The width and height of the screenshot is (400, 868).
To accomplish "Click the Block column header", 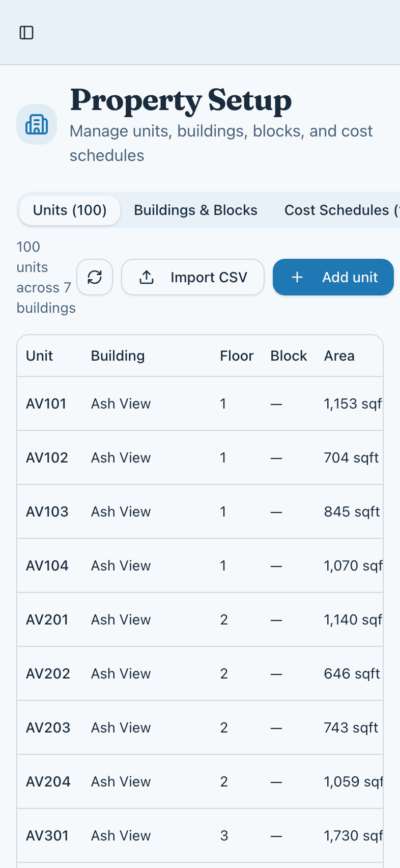I will click(289, 356).
